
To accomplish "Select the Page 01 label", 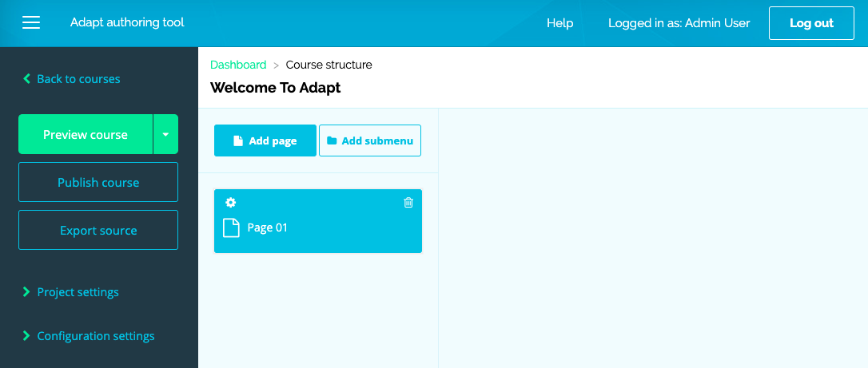I will click(267, 228).
